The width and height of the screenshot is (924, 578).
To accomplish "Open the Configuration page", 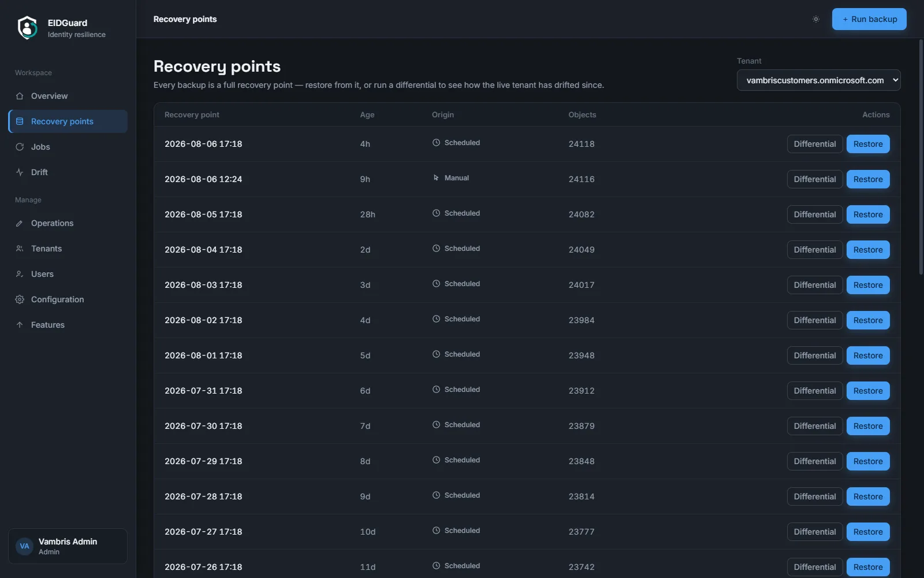I will click(68, 299).
